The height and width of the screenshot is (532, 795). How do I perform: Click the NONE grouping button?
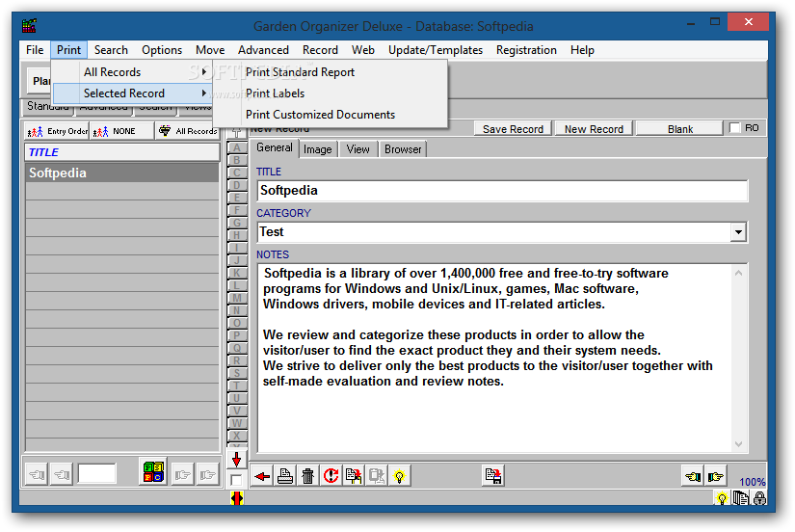121,131
